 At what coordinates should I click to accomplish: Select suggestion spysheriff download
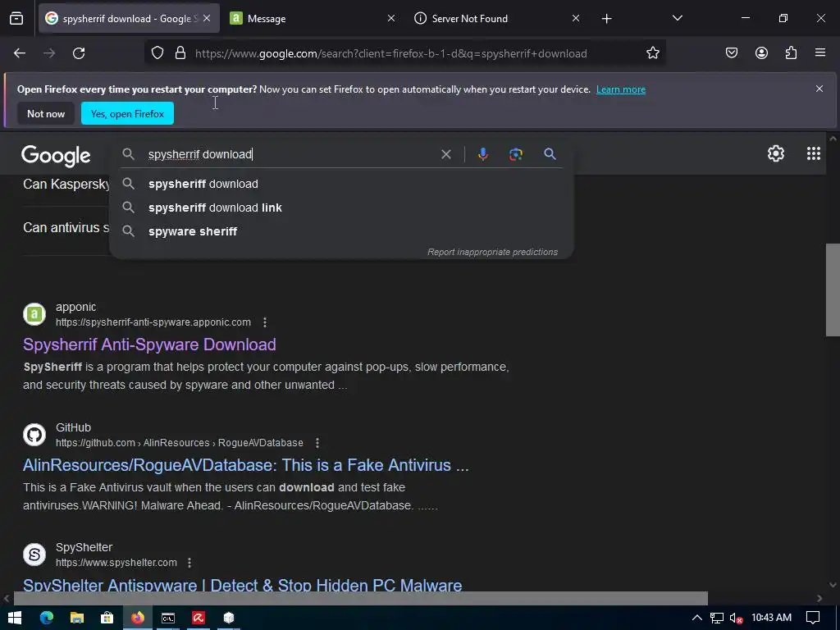pos(341,184)
